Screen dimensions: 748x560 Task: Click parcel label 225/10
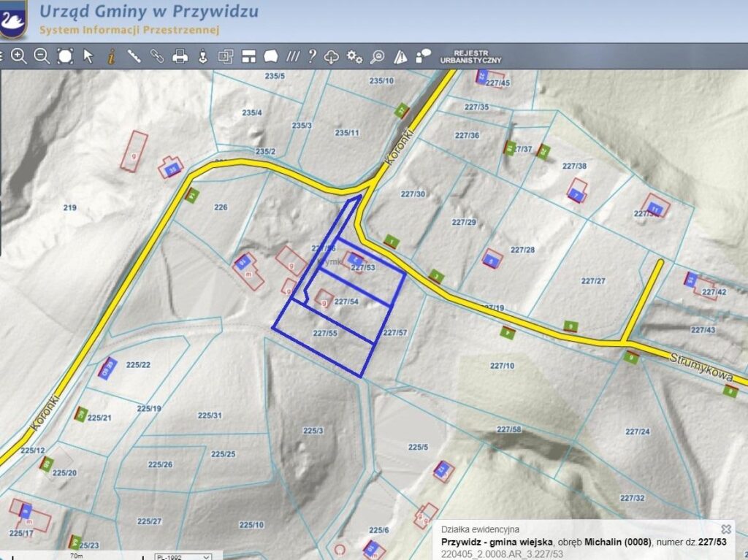coord(251,525)
